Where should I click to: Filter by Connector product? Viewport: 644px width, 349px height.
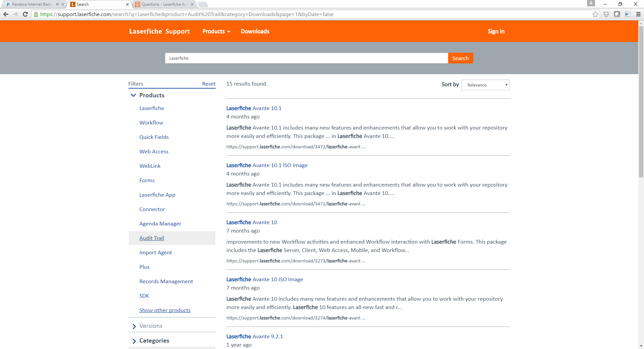(x=152, y=209)
